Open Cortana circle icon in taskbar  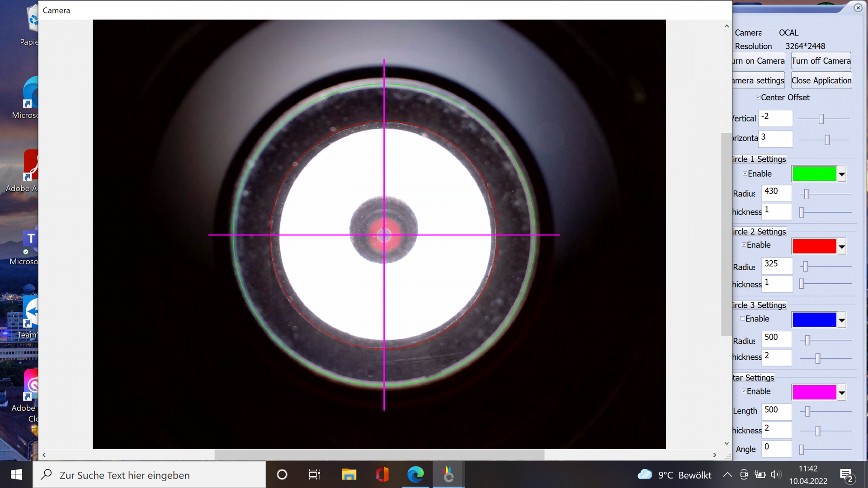click(282, 474)
